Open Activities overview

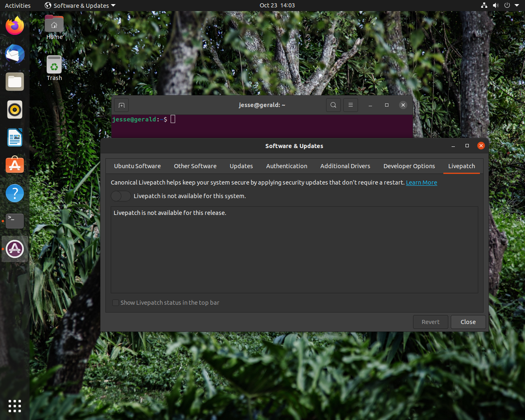[18, 5]
